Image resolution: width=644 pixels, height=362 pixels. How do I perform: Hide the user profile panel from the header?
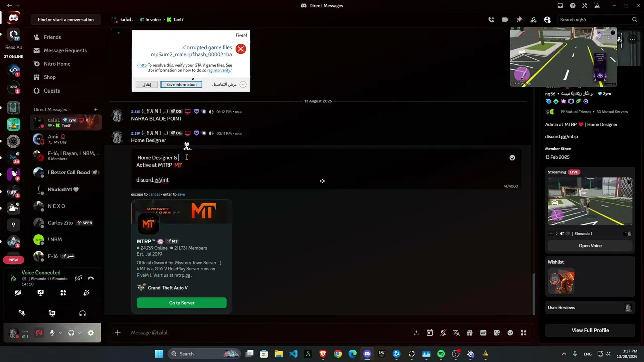tap(547, 20)
